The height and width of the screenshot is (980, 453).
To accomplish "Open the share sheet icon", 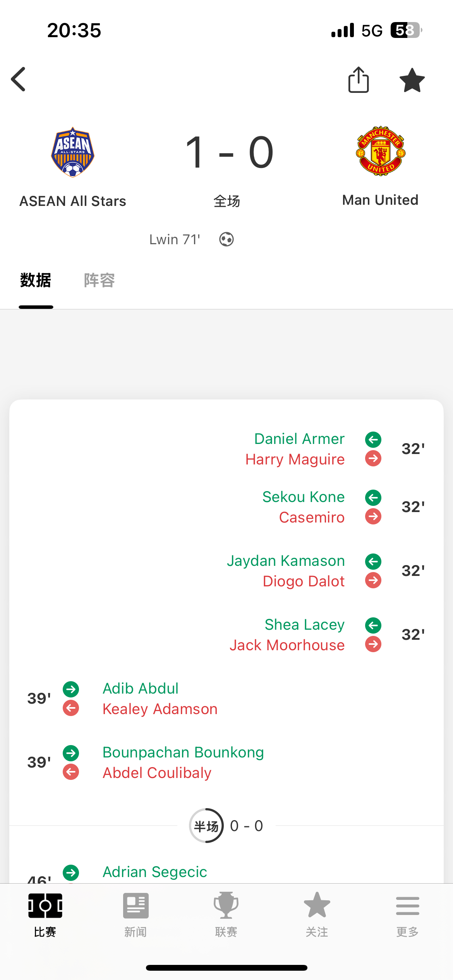I will pos(359,80).
